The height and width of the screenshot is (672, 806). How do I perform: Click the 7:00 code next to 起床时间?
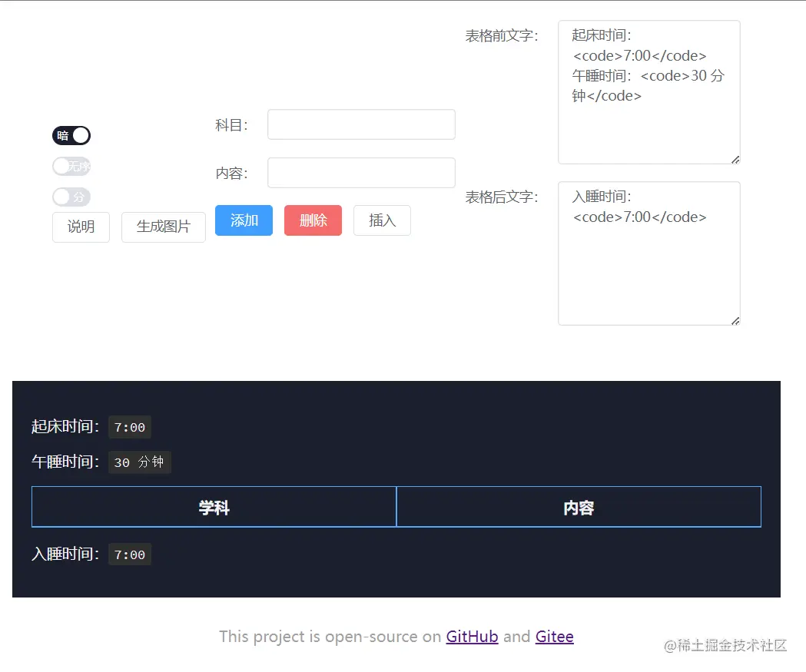click(129, 427)
